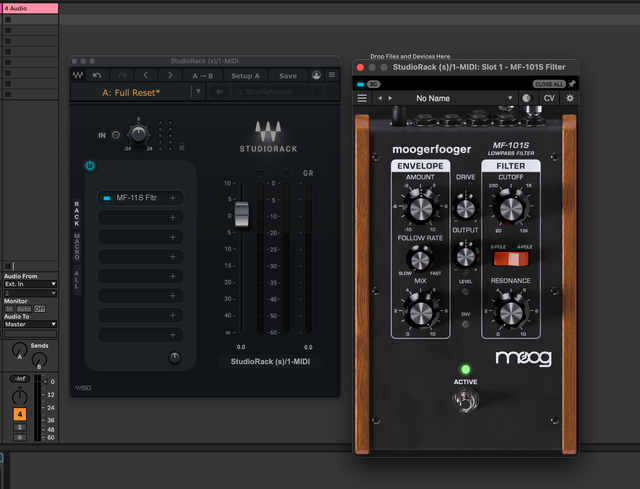
Task: Click the filter CUTOFF knob
Action: (x=511, y=209)
